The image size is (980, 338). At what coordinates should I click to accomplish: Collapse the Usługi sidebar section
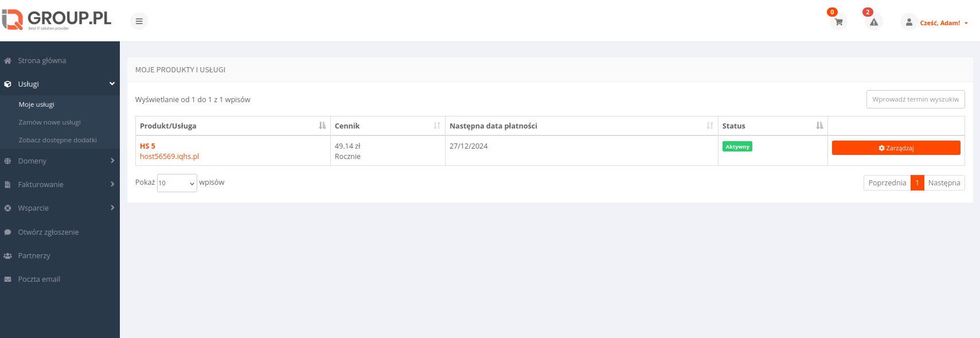pos(60,84)
